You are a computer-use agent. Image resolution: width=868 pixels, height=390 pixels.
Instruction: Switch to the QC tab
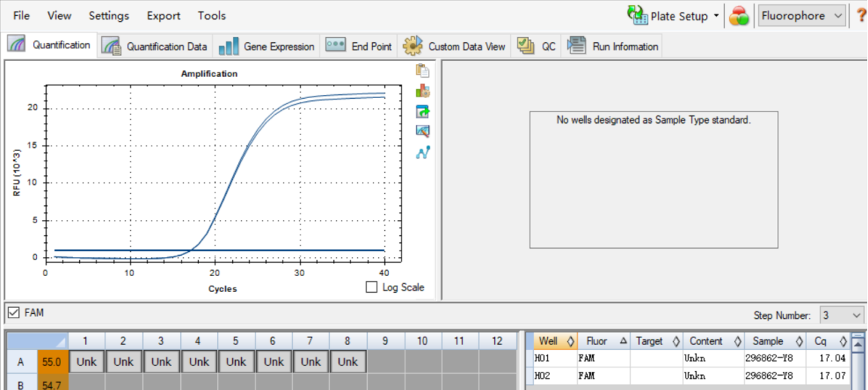tap(536, 47)
